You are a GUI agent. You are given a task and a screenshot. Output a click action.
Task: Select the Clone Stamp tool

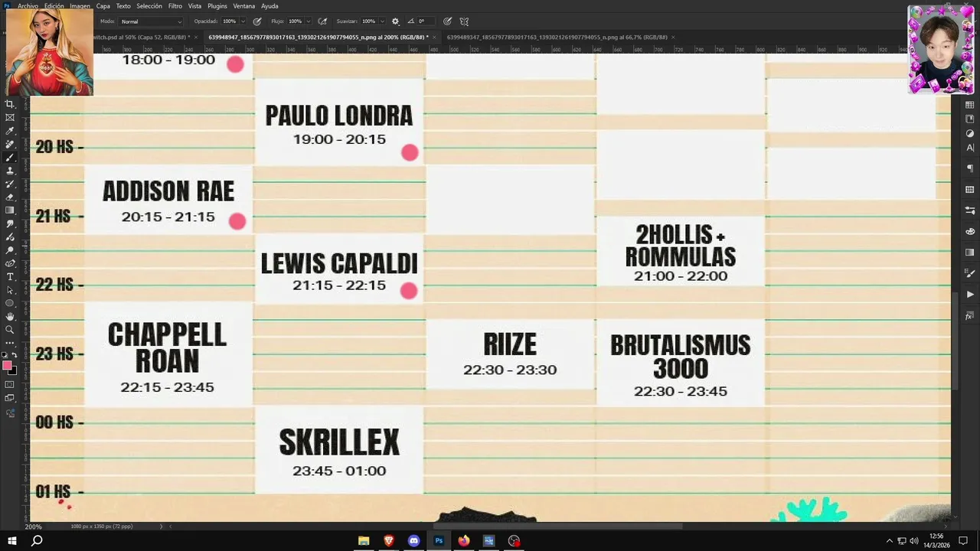coord(10,171)
